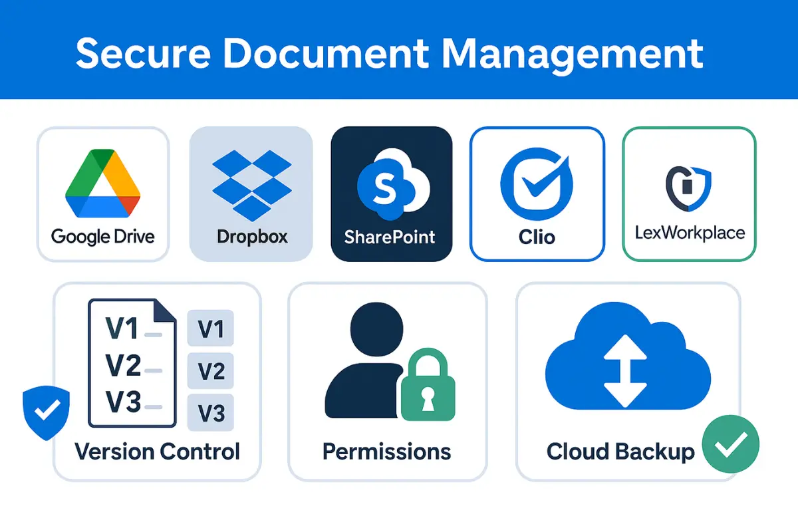Image resolution: width=798 pixels, height=532 pixels.
Task: Click the LexWorkplace shield logo
Action: (688, 190)
